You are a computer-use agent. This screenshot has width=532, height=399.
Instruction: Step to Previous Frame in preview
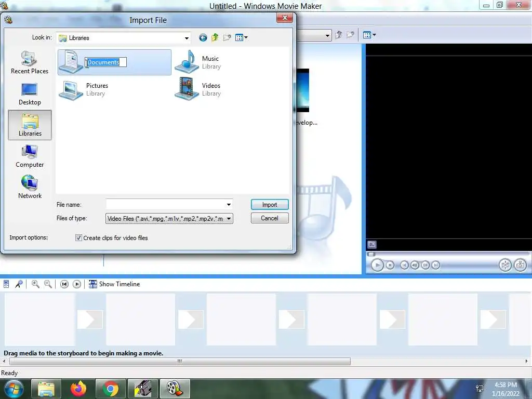coord(415,265)
